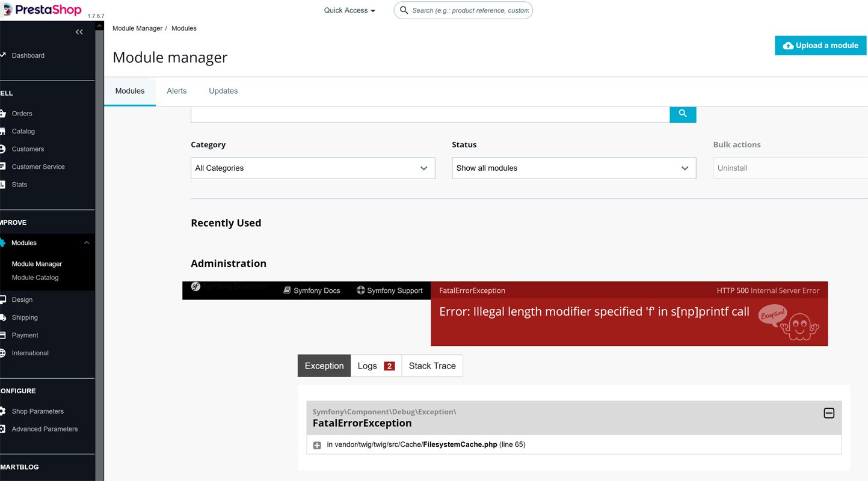
Task: Click the International globe icon
Action: click(x=3, y=353)
